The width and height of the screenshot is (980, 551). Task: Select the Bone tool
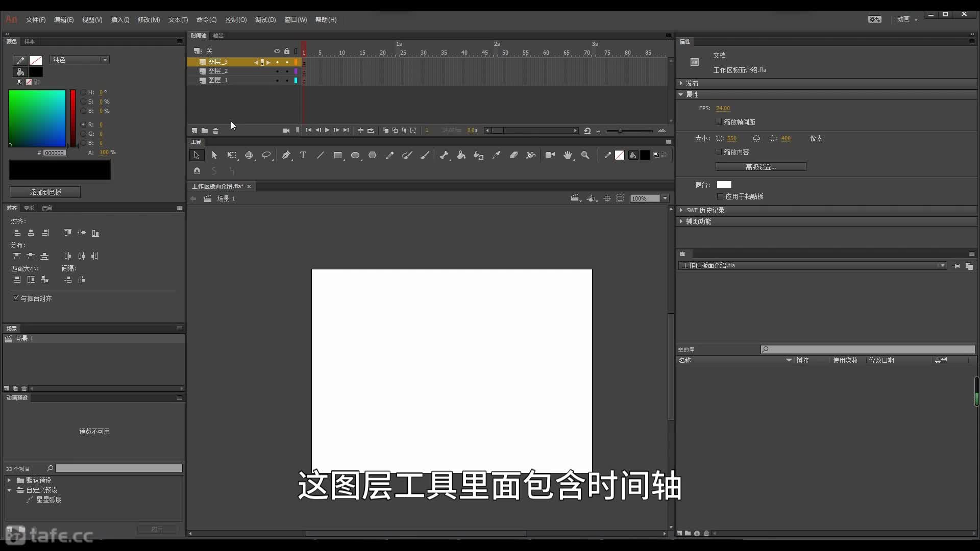(444, 155)
